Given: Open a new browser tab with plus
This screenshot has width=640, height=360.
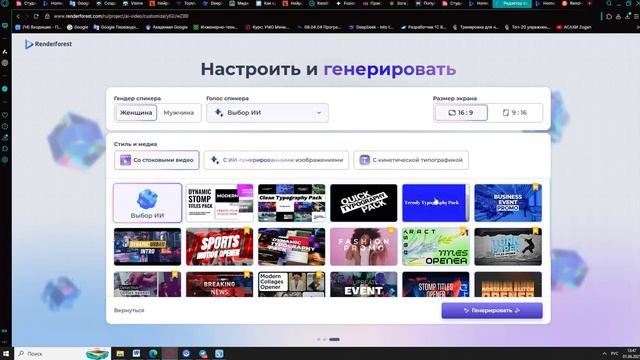Looking at the screenshot, I should [x=589, y=4].
